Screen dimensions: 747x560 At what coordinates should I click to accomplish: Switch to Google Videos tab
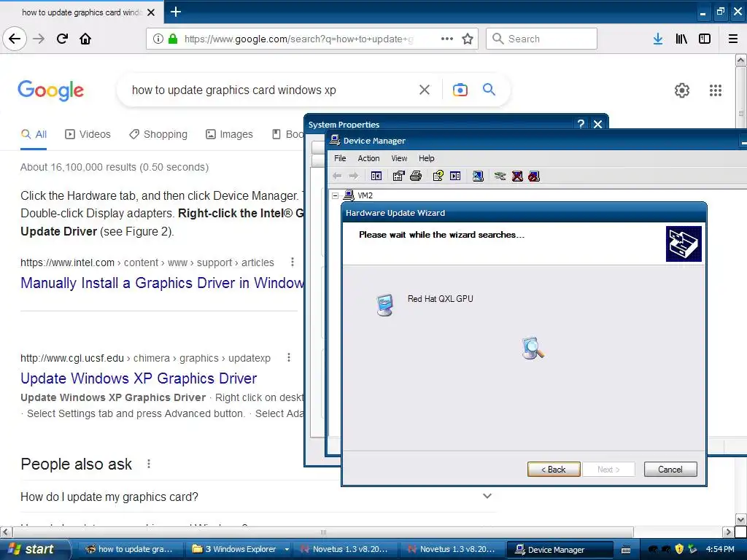tap(88, 134)
